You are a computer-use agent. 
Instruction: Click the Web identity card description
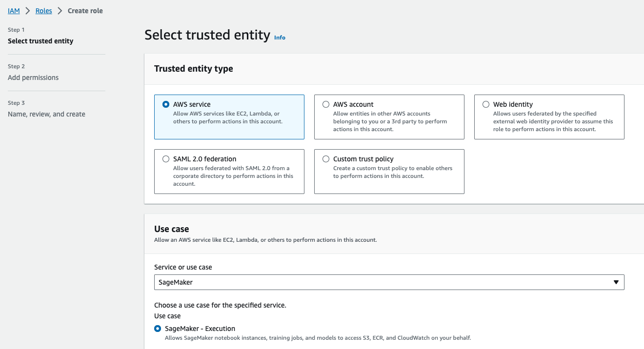553,121
